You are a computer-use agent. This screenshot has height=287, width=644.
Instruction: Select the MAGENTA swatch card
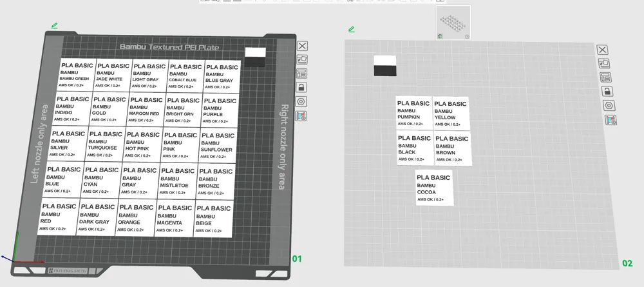(175, 218)
